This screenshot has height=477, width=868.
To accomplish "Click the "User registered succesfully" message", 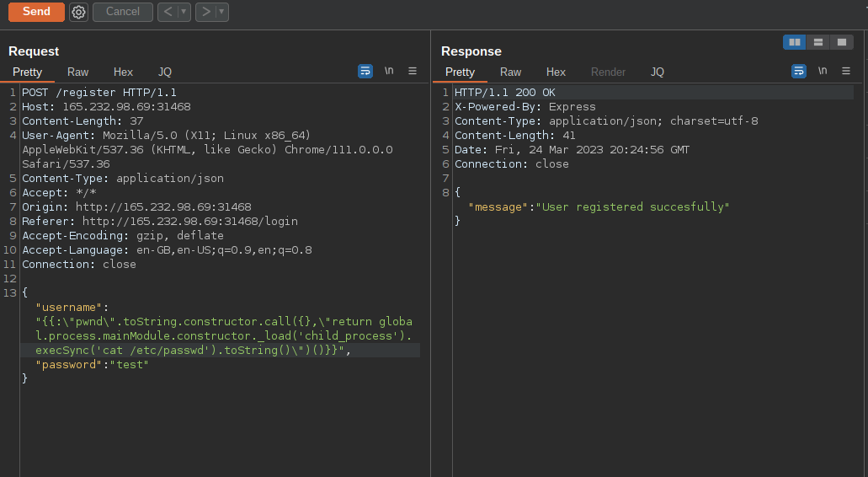I will (x=633, y=207).
